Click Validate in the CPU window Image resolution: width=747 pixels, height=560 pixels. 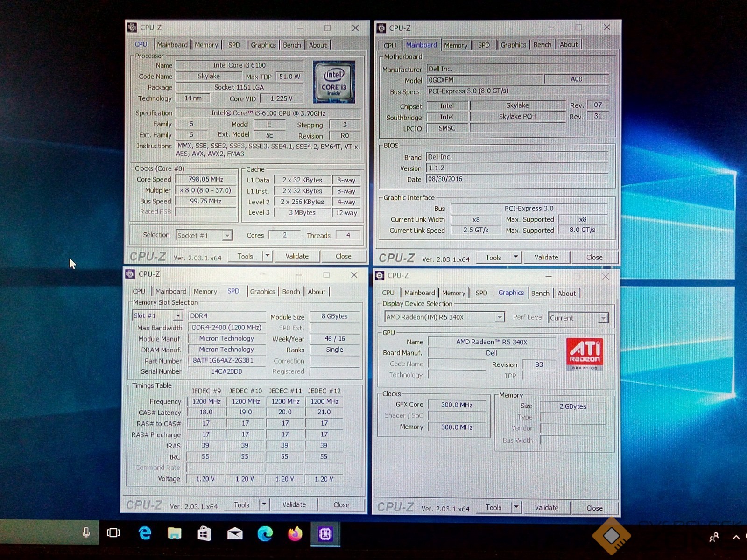coord(297,256)
